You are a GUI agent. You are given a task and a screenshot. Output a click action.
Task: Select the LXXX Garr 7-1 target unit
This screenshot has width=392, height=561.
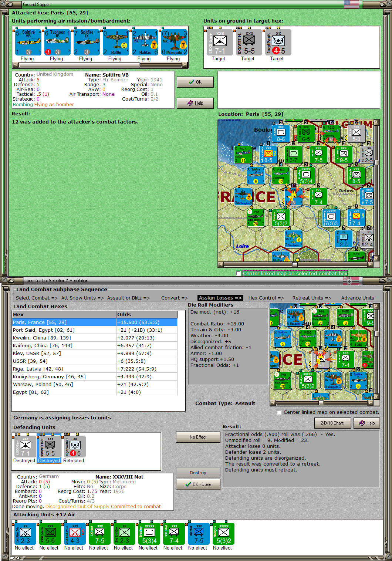click(220, 43)
